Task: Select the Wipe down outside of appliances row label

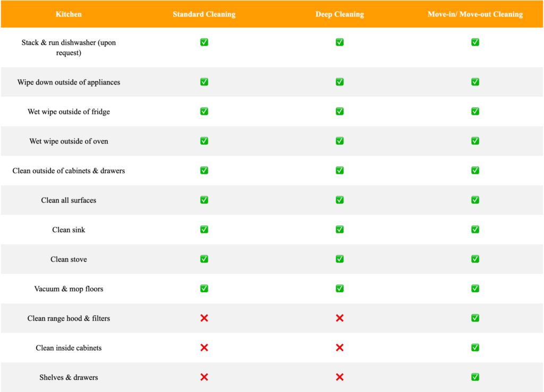Action: (69, 82)
